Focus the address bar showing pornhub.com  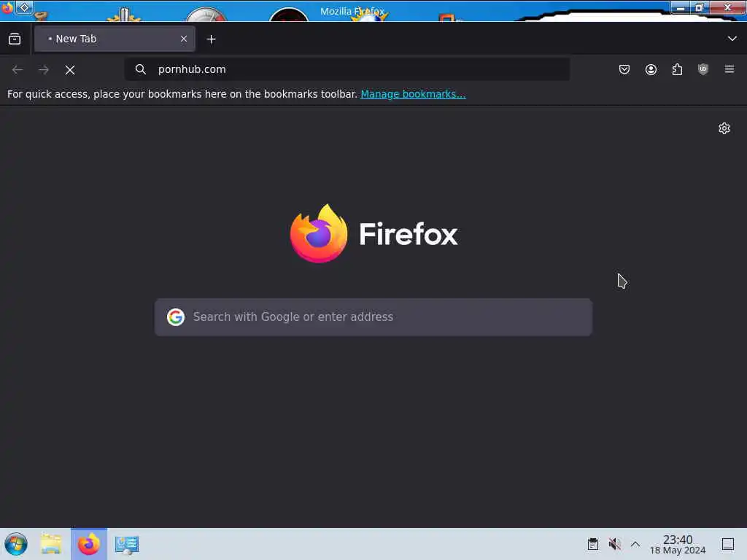click(x=347, y=69)
